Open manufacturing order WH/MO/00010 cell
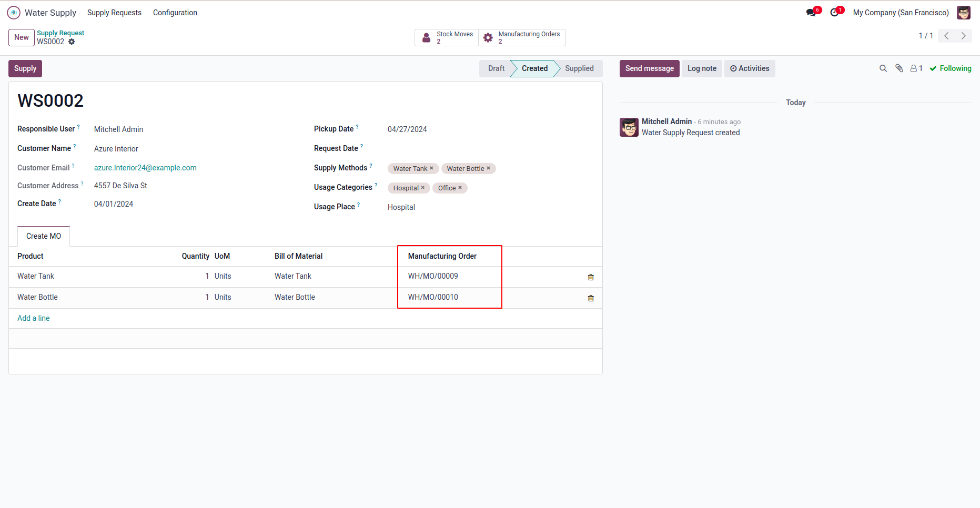This screenshot has height=508, width=980. [x=433, y=297]
